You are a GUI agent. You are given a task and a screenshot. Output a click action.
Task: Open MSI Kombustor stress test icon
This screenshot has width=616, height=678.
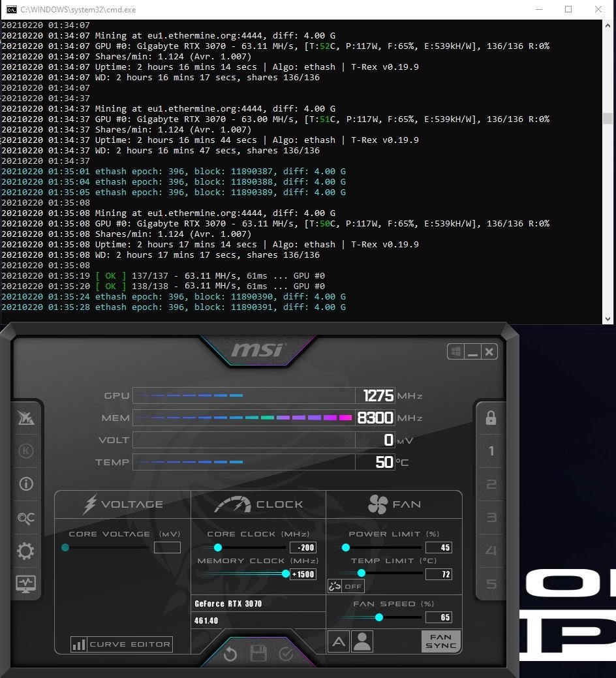(x=26, y=418)
